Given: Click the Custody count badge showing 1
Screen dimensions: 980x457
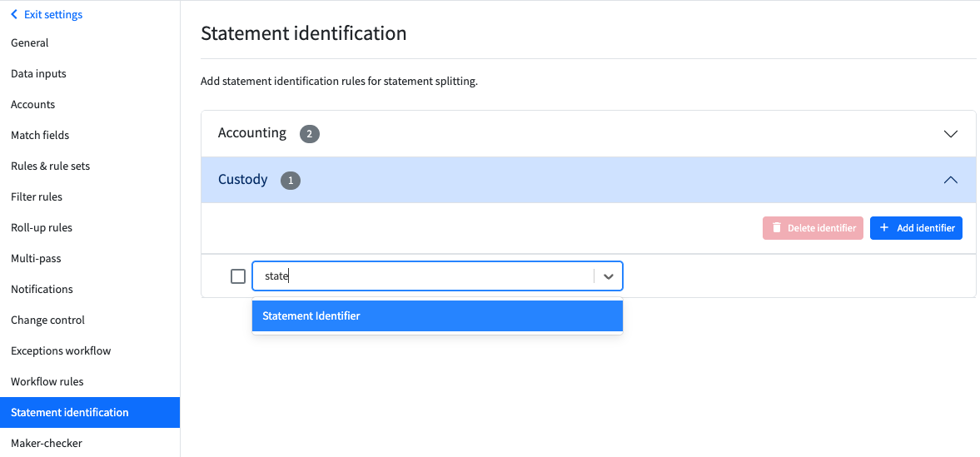Looking at the screenshot, I should (x=291, y=180).
